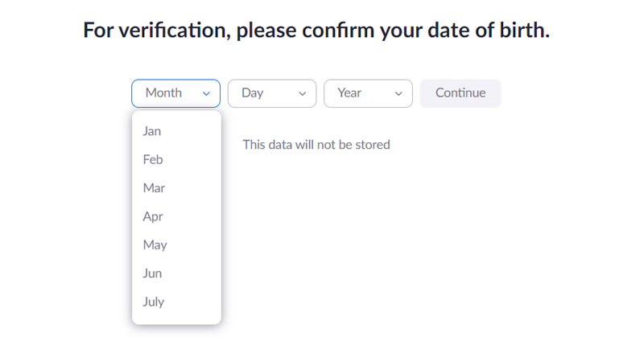Expand the Year dropdown field
Screen dimensions: 644x337
click(x=368, y=93)
